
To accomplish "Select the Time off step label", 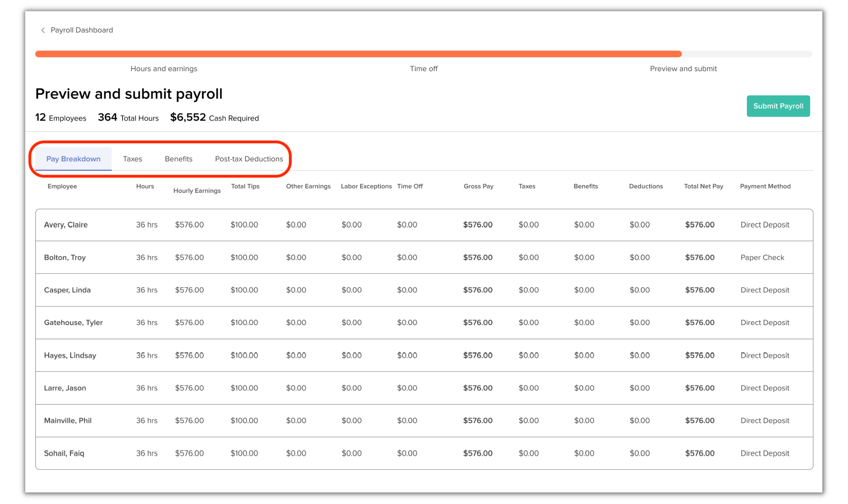I will tap(424, 69).
